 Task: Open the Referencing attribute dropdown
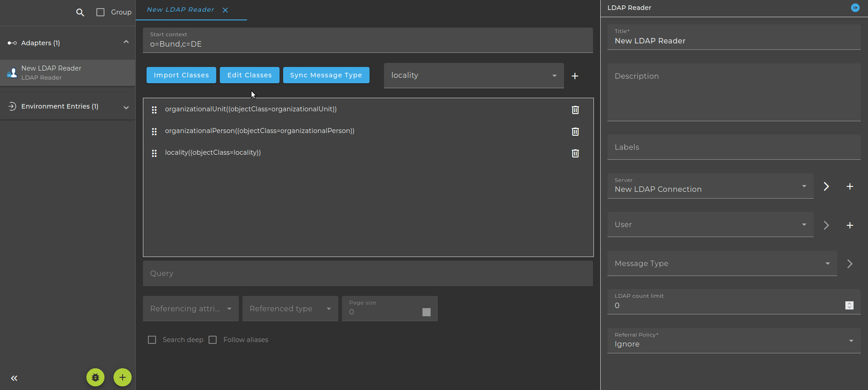pos(191,309)
